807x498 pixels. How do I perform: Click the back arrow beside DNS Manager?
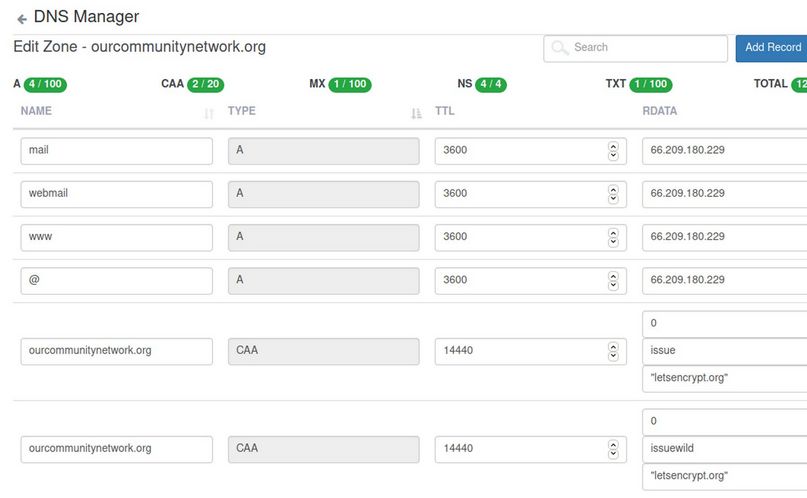[22, 19]
